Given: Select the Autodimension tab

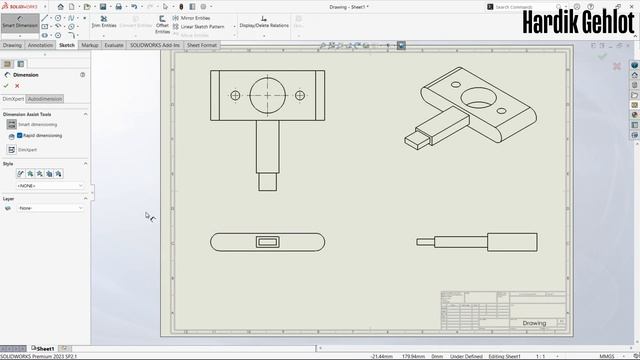Looking at the screenshot, I should point(45,99).
